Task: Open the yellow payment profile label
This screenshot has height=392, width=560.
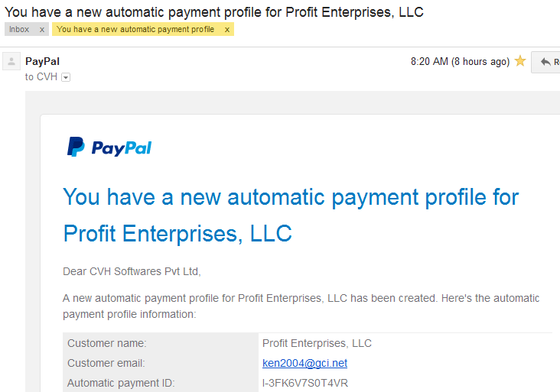Action: [x=135, y=29]
